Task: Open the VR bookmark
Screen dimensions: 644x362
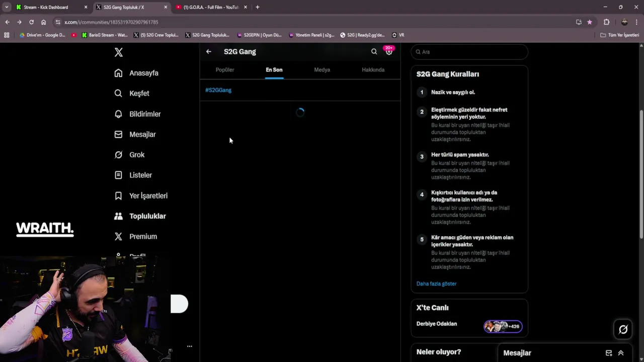Action: 398,35
